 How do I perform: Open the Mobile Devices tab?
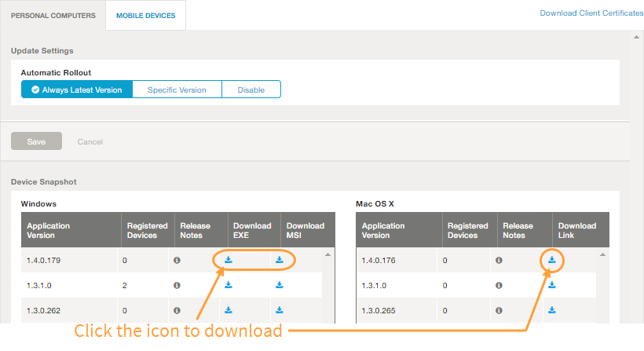pyautogui.click(x=146, y=16)
